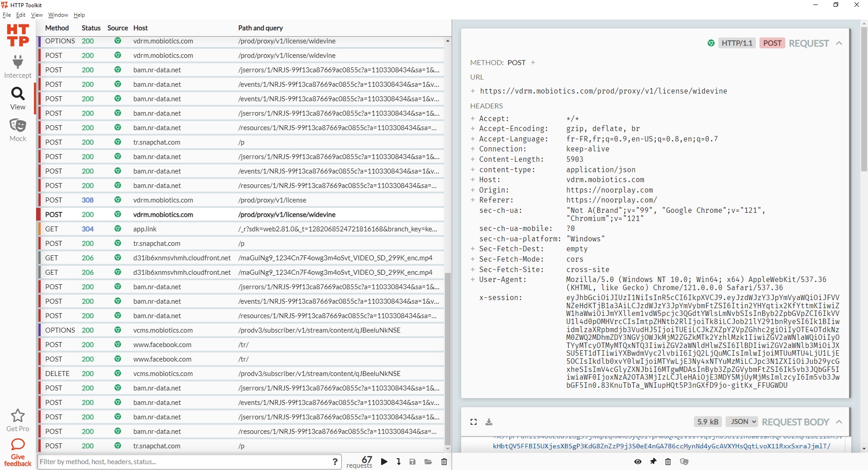This screenshot has width=868, height=470.
Task: Select the OPTIONS vcms.mobiotics.com request row
Action: (x=241, y=330)
